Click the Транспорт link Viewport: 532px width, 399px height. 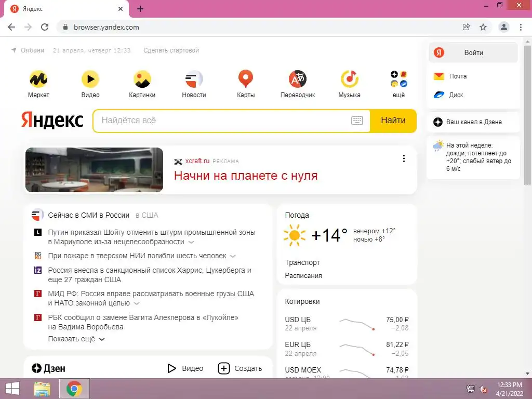pos(302,262)
